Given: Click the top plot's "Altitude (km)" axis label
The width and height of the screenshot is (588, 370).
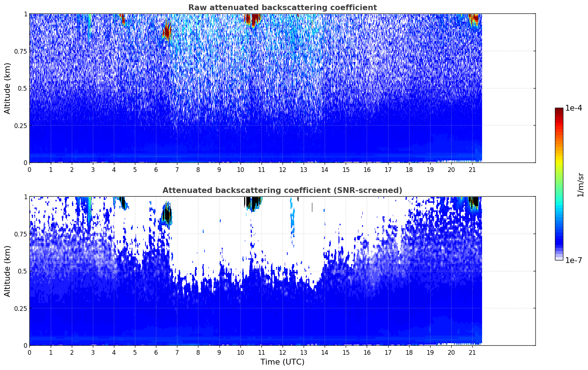Looking at the screenshot, I should pyautogui.click(x=8, y=88).
